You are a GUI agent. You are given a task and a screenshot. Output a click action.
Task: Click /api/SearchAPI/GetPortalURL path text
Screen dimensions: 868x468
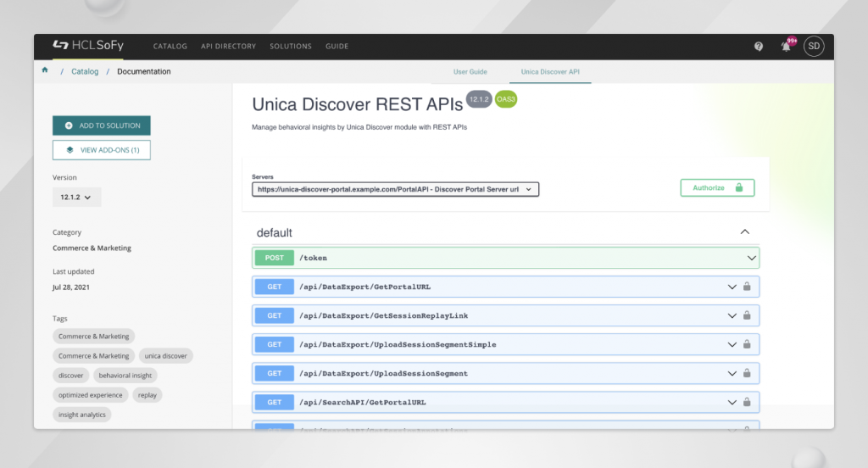(363, 402)
